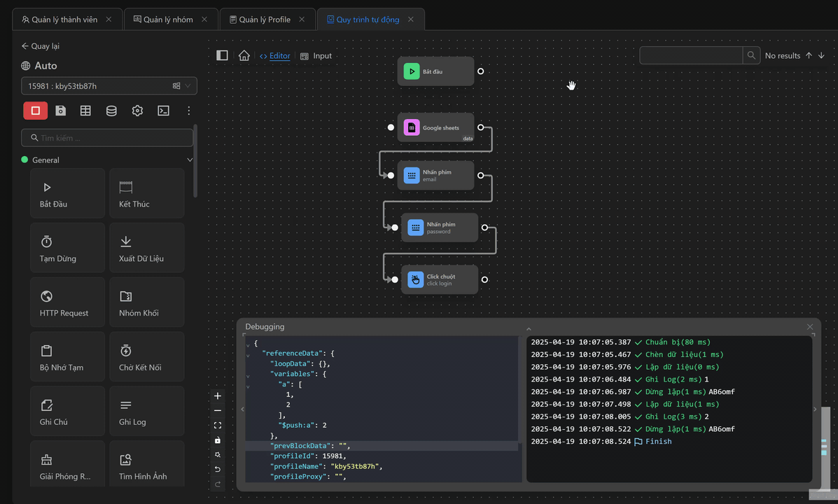
Task: Toggle the left sidebar panel visibility
Action: click(x=222, y=56)
